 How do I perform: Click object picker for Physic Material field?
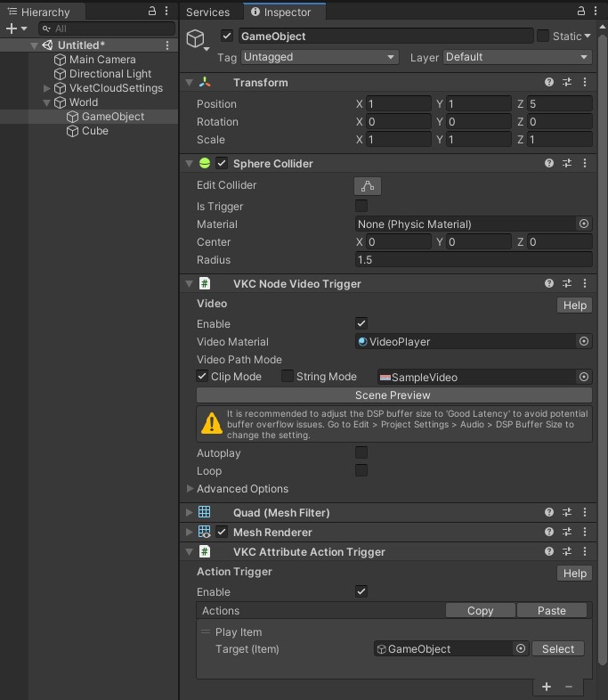click(x=584, y=224)
